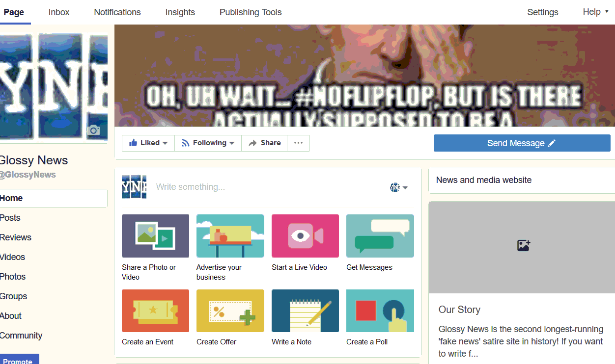The height and width of the screenshot is (364, 615).
Task: Click the Advertise your business label
Action: pyautogui.click(x=219, y=272)
